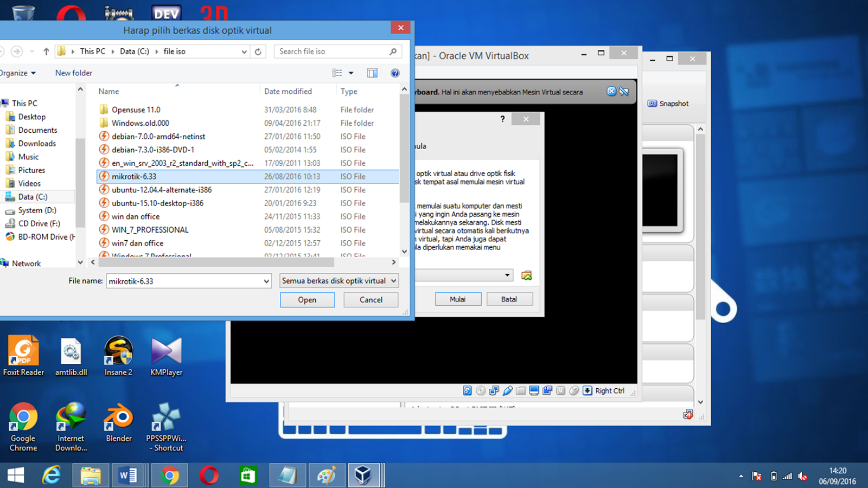The width and height of the screenshot is (868, 488).
Task: Click the Mulai button in startup dialog
Action: [458, 299]
